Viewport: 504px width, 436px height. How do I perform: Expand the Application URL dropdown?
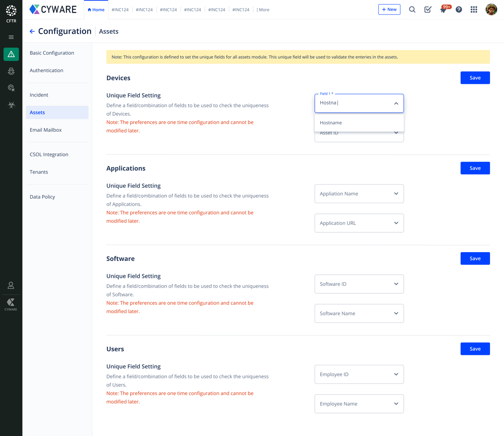click(x=359, y=223)
